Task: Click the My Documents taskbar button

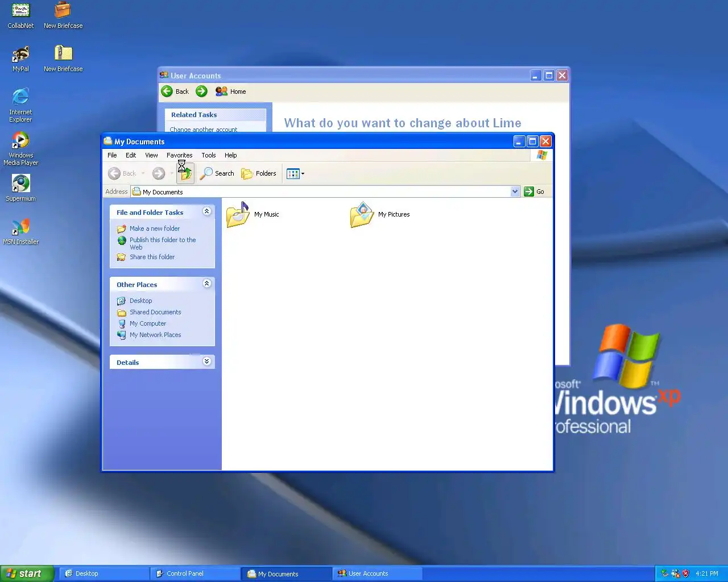Action: (287, 573)
